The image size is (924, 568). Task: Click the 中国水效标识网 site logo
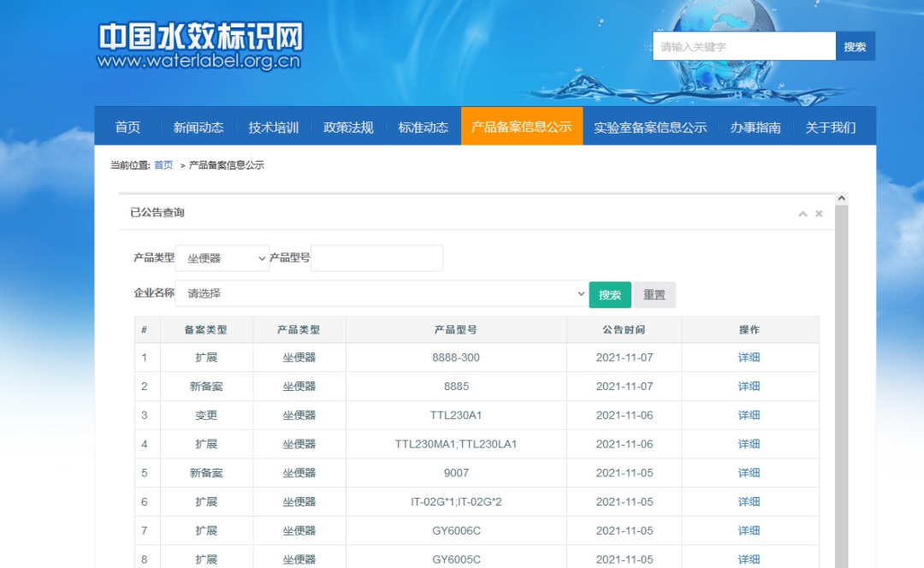(199, 46)
